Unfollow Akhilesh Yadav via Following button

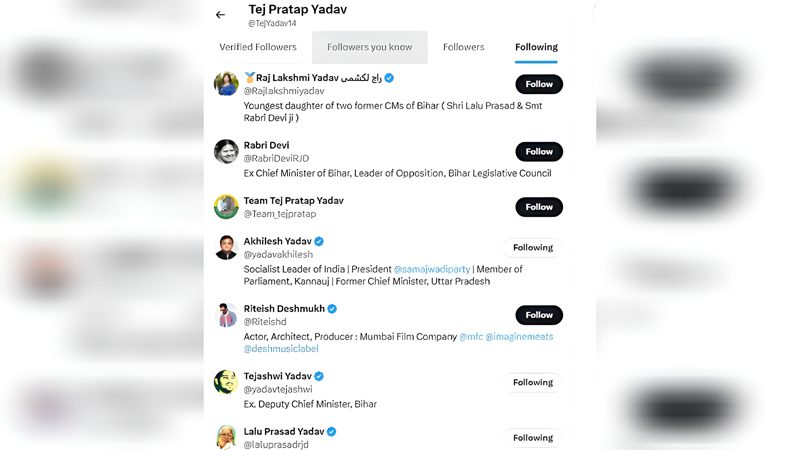click(533, 248)
